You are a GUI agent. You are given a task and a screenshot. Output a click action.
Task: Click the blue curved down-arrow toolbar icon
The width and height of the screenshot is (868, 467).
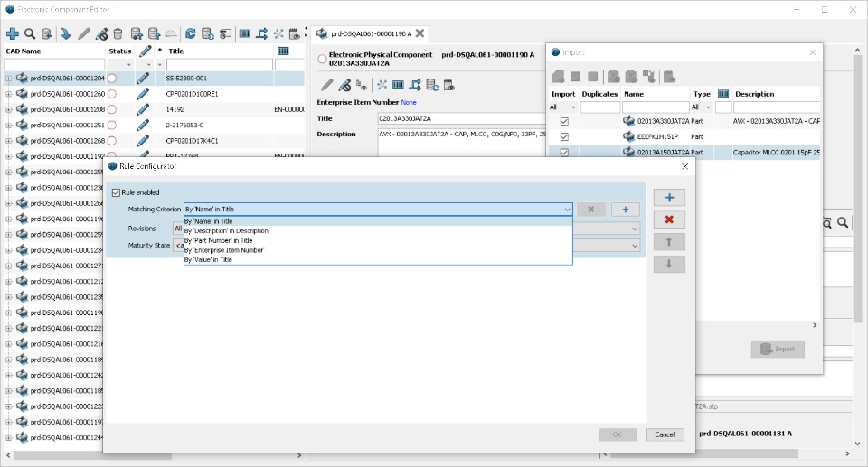65,33
